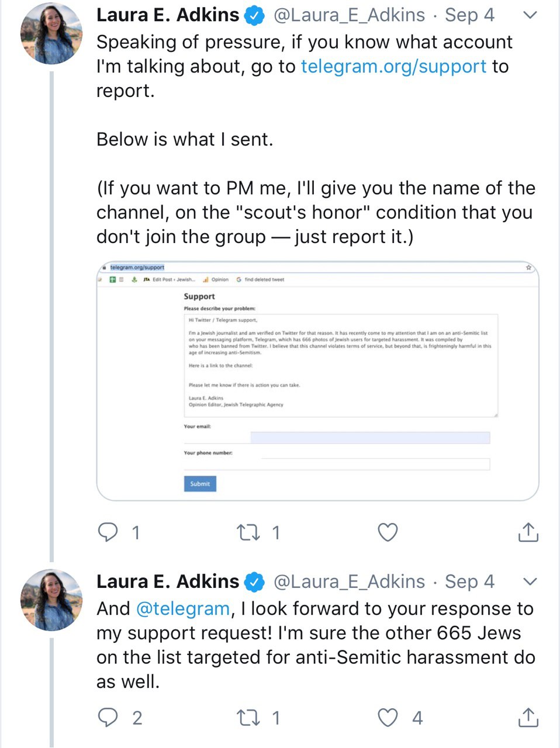Image resolution: width=560 pixels, height=748 pixels.
Task: Open the telegram.org/support link
Action: 393,67
